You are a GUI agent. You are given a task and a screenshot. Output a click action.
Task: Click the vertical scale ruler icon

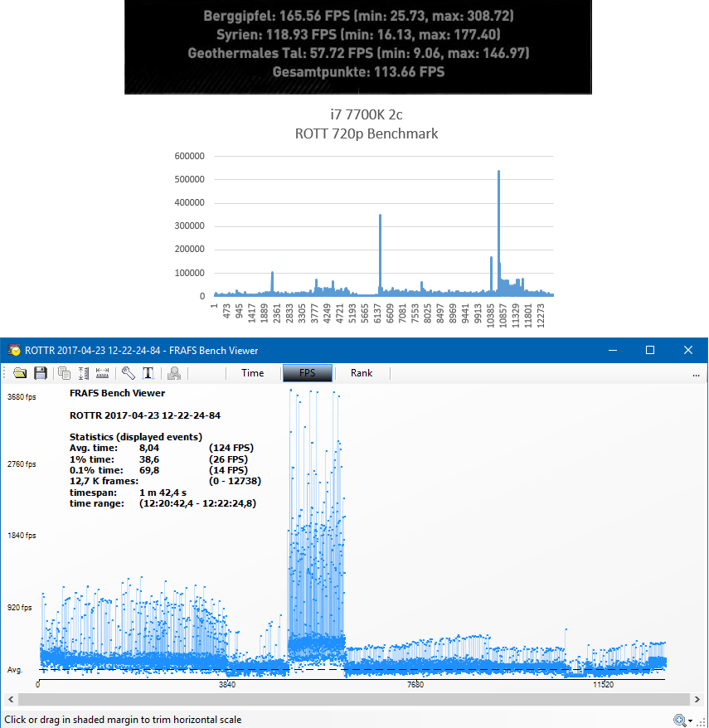pyautogui.click(x=84, y=373)
